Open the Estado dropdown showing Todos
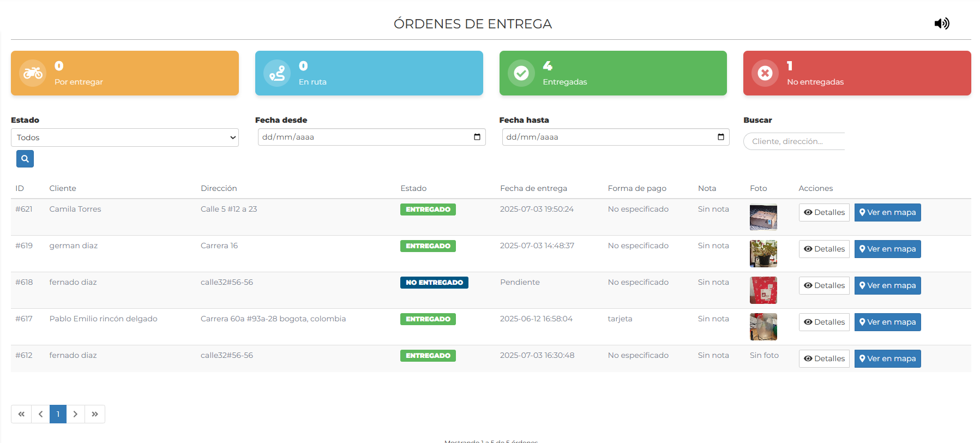This screenshot has width=980, height=443. pos(125,137)
